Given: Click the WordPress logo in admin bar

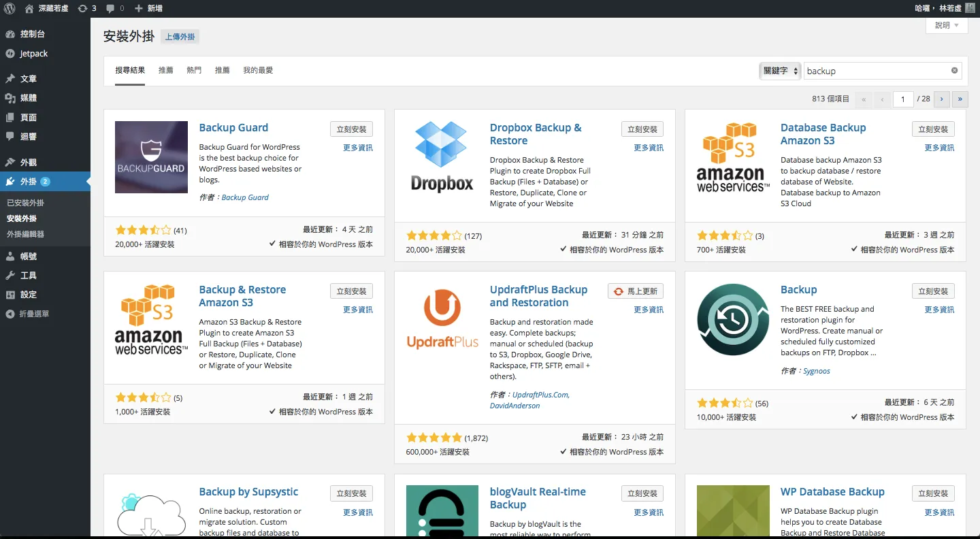Looking at the screenshot, I should click(10, 8).
